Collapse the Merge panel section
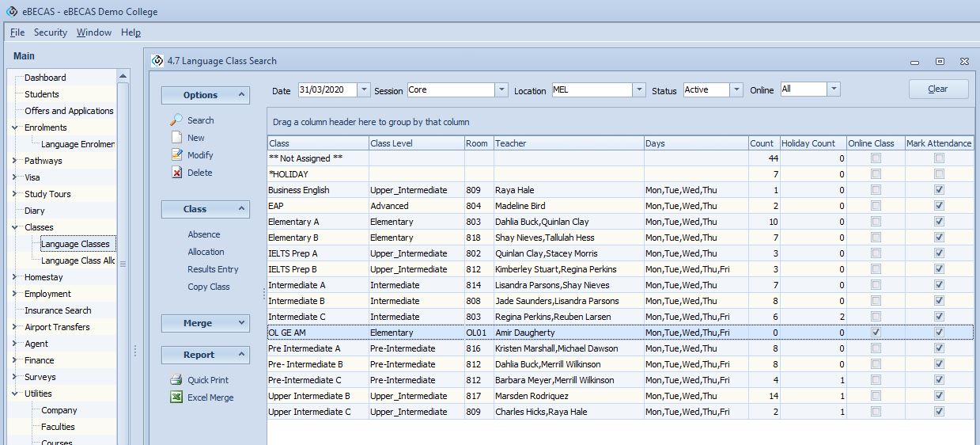Screen dimensions: 980x445 point(241,323)
